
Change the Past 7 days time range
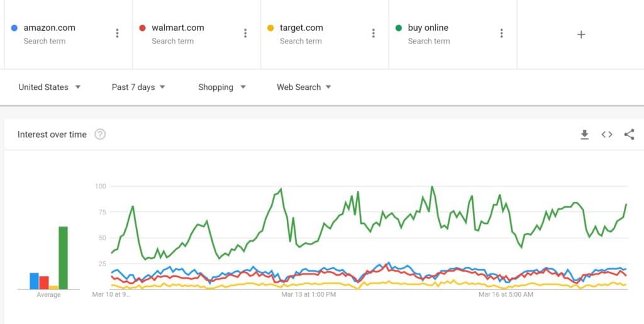[138, 87]
